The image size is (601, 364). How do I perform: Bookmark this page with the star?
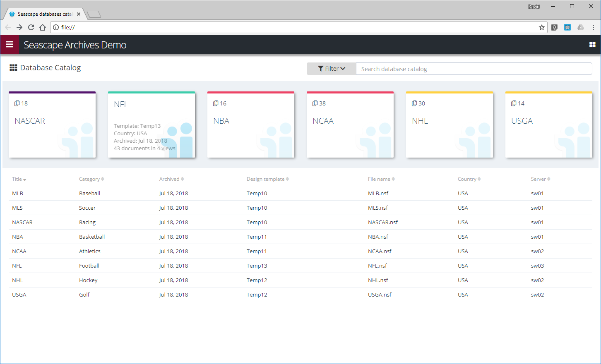[x=542, y=27]
